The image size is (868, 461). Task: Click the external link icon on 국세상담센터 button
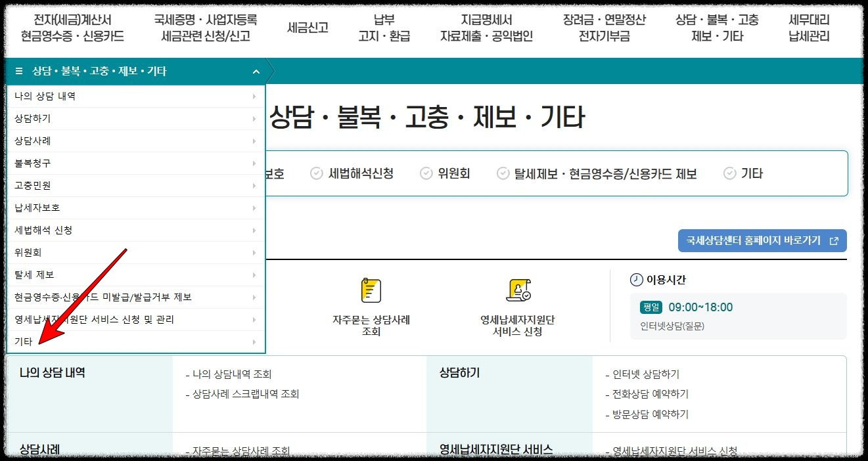click(x=833, y=240)
